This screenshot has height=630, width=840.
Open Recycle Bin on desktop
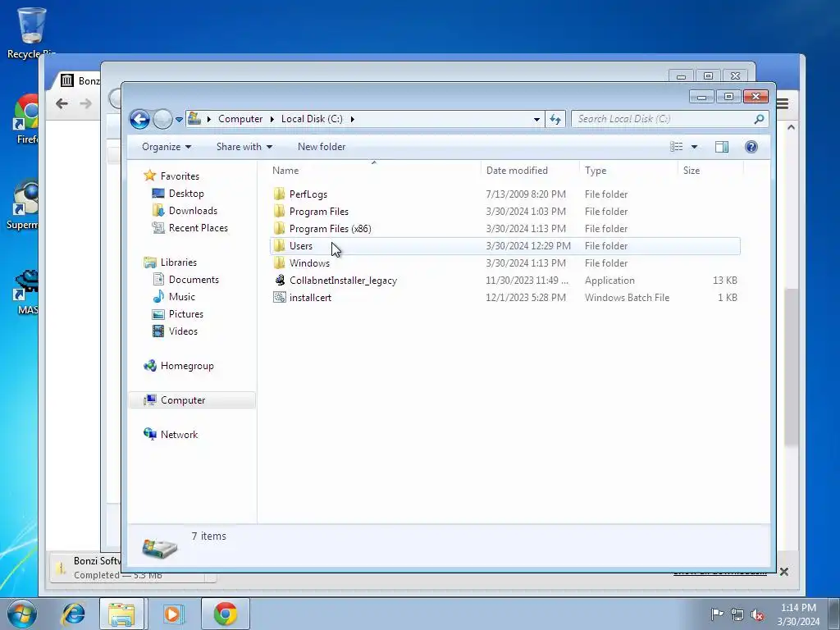pyautogui.click(x=32, y=32)
